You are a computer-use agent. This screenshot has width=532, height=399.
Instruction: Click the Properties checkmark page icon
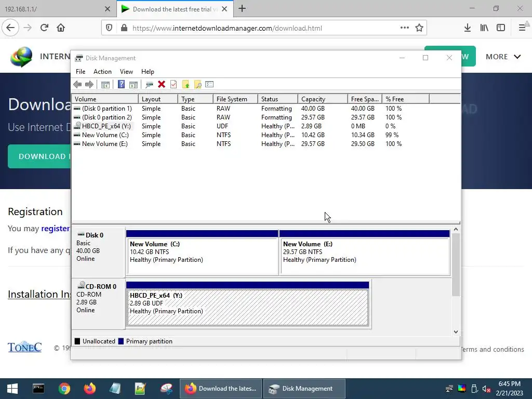pos(174,84)
